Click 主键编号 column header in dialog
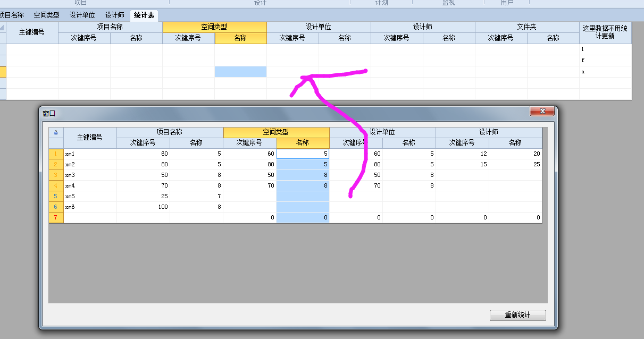Image resolution: width=644 pixels, height=339 pixels. (90, 137)
